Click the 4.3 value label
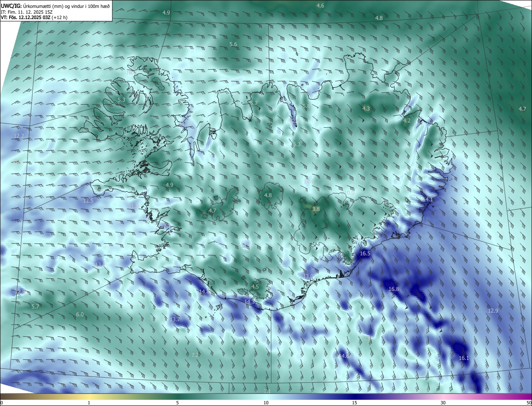 (x=366, y=109)
